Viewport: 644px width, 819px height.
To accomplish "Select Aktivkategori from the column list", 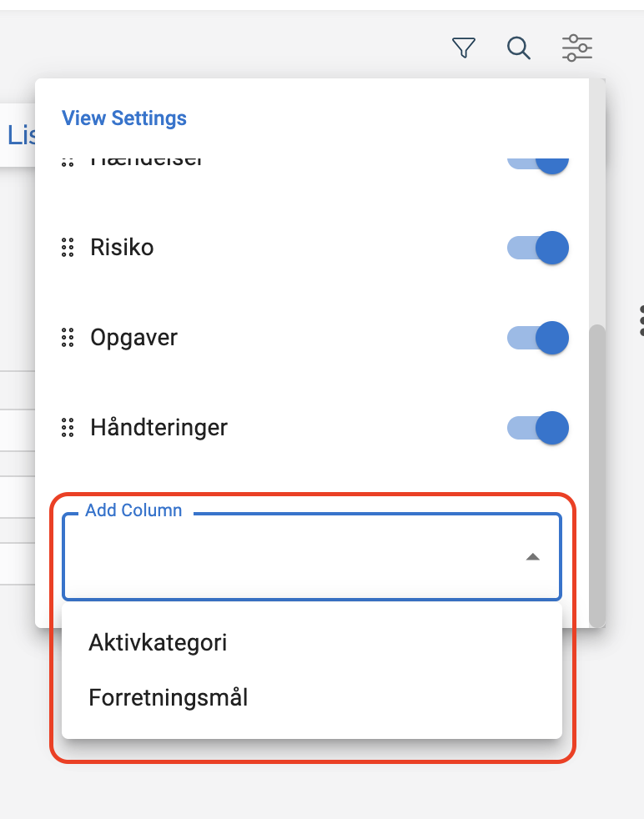I will (158, 643).
